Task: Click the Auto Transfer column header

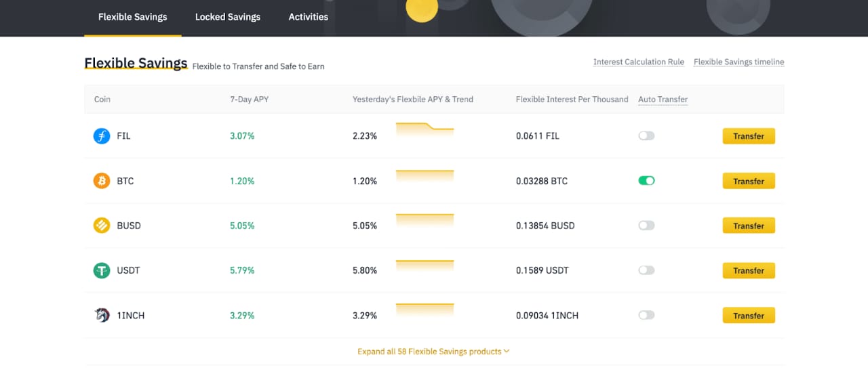Action: coord(663,100)
